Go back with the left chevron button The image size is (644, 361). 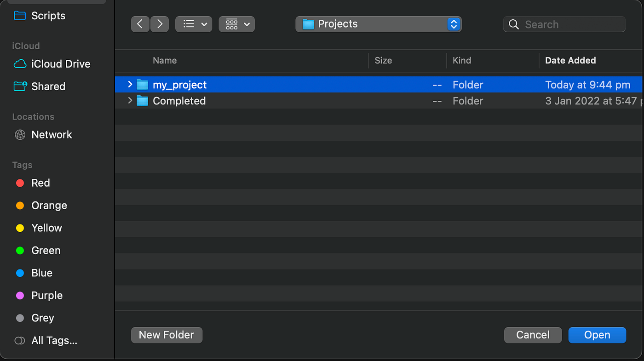pos(140,24)
